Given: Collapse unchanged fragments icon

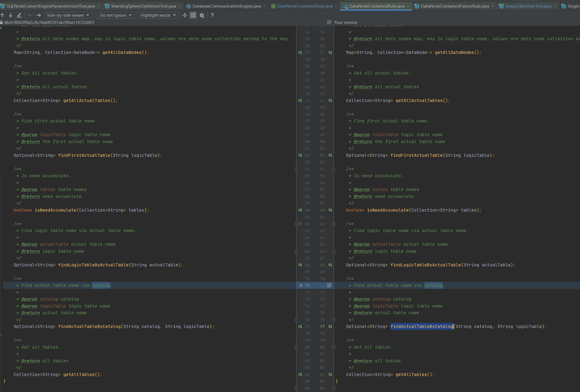Looking at the screenshot, I should coord(185,15).
